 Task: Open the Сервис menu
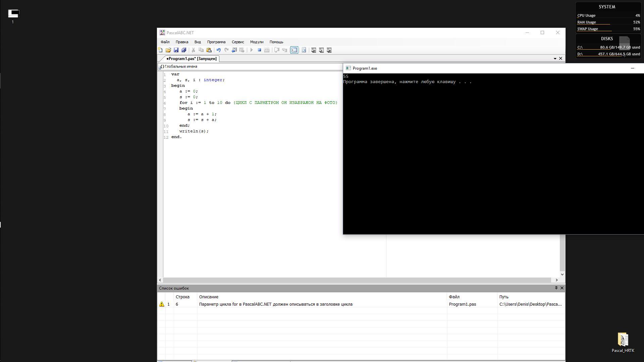(x=237, y=42)
